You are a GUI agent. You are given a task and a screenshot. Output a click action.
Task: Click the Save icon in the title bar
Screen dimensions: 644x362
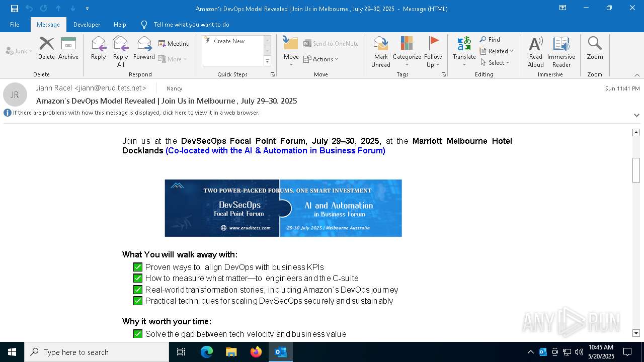[15, 8]
